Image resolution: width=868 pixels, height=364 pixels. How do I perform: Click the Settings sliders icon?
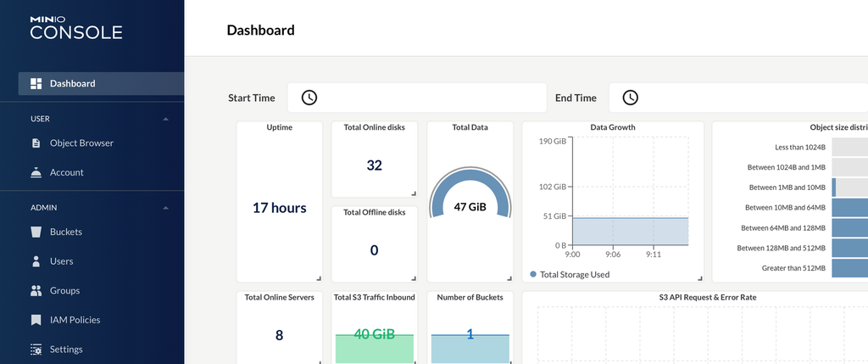pos(36,350)
